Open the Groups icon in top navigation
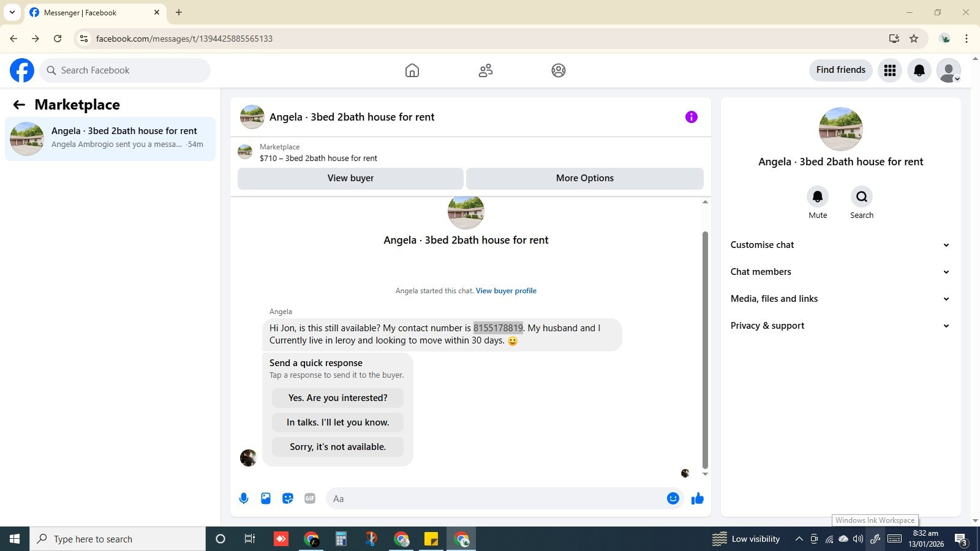This screenshot has height=551, width=980. (559, 70)
